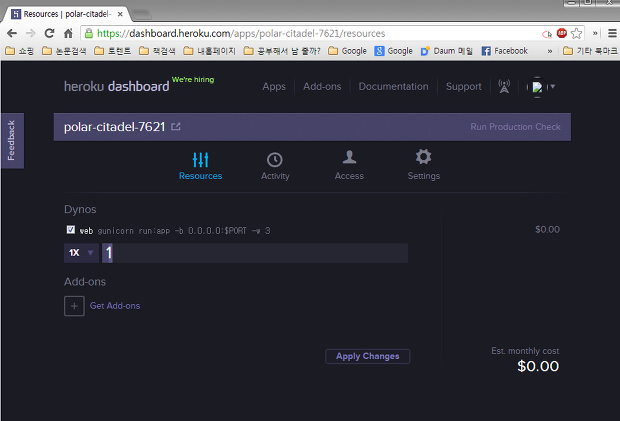Toggle the web dyno checkbox
The width and height of the screenshot is (620, 421).
pyautogui.click(x=71, y=230)
